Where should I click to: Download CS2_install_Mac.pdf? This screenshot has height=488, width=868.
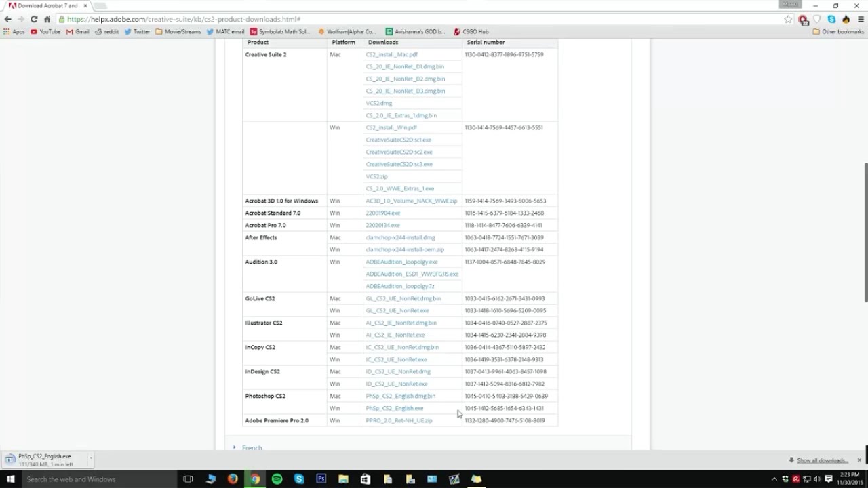point(391,54)
